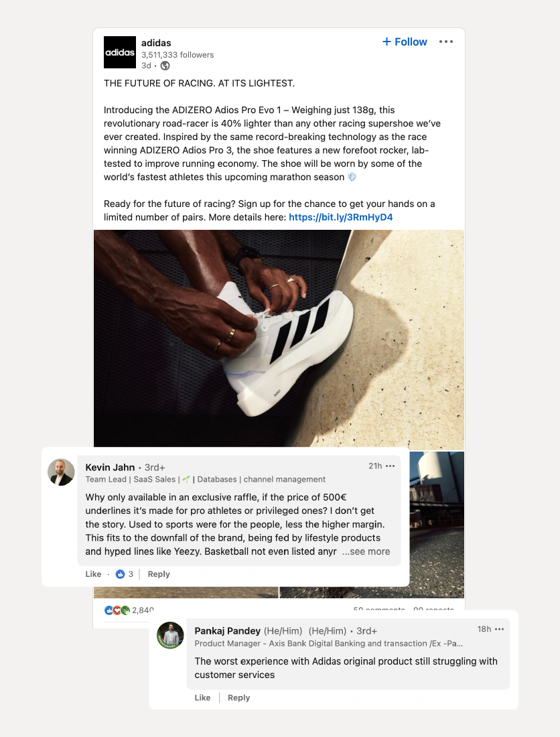Open the Kevin Jahn name link
The height and width of the screenshot is (737, 560).
(110, 467)
